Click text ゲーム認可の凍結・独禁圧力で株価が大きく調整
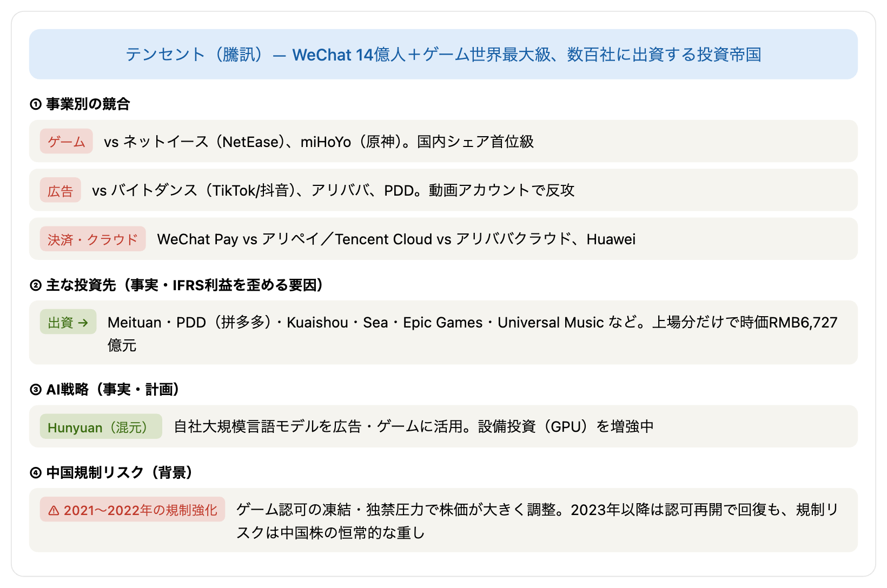887x588 pixels. point(396,510)
